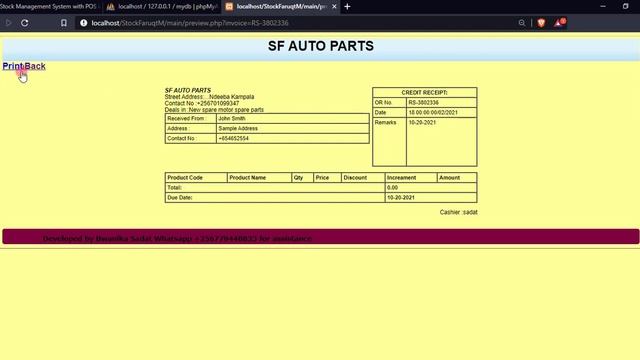This screenshot has width=640, height=360.
Task: Click the Increament column header
Action: [x=411, y=178]
